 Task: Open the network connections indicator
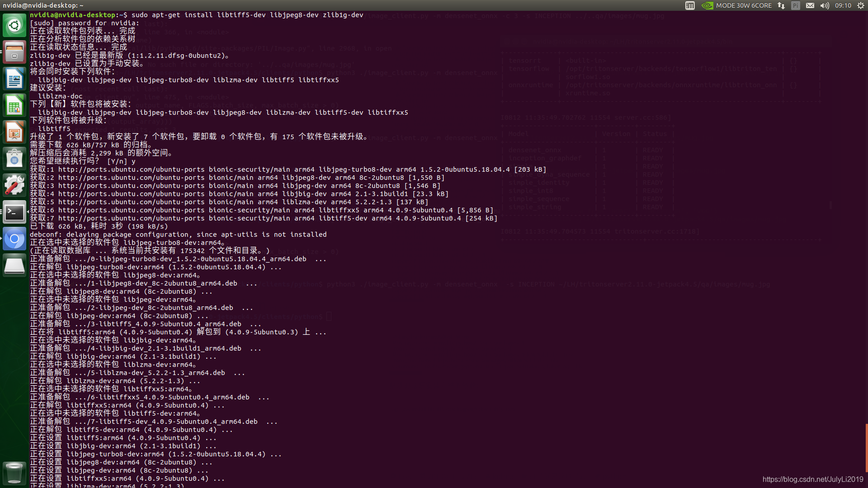(x=781, y=5)
